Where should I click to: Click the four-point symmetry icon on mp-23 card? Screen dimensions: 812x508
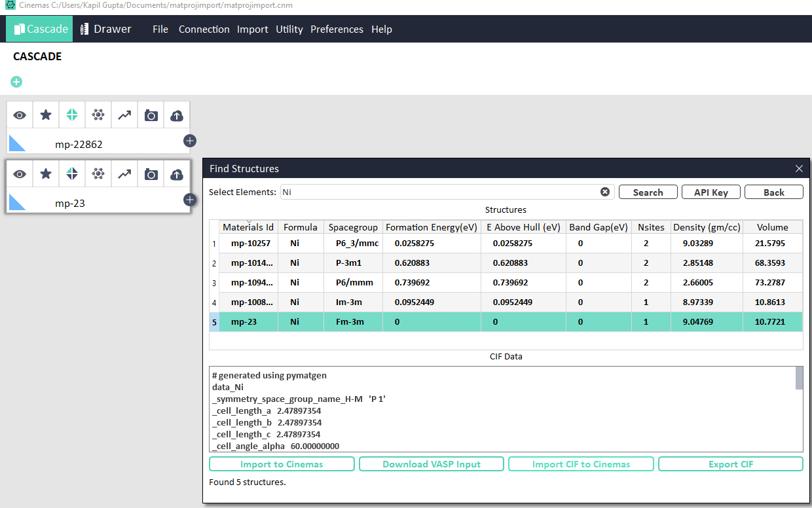72,174
